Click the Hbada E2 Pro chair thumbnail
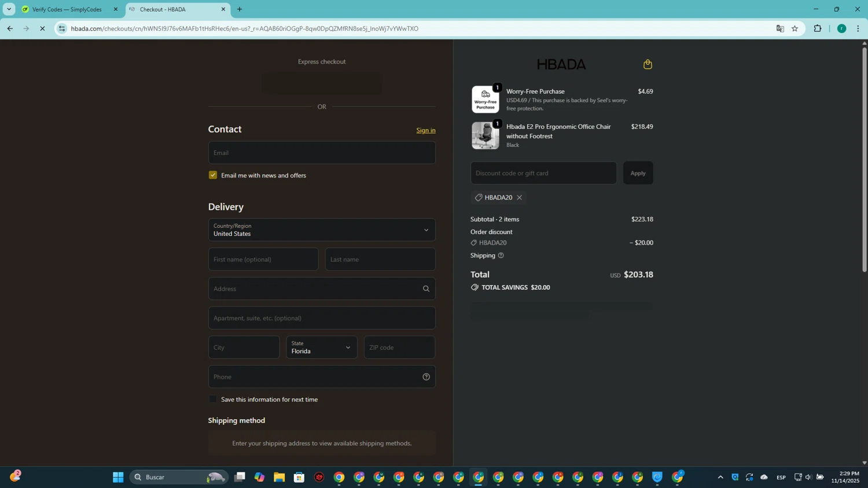Screen dimensions: 868x488 point(486,135)
